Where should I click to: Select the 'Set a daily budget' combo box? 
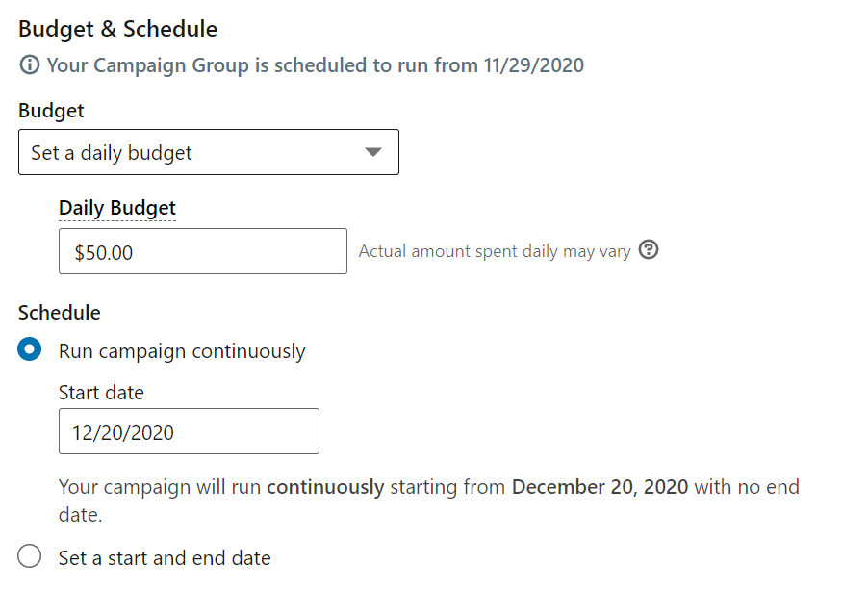[209, 152]
